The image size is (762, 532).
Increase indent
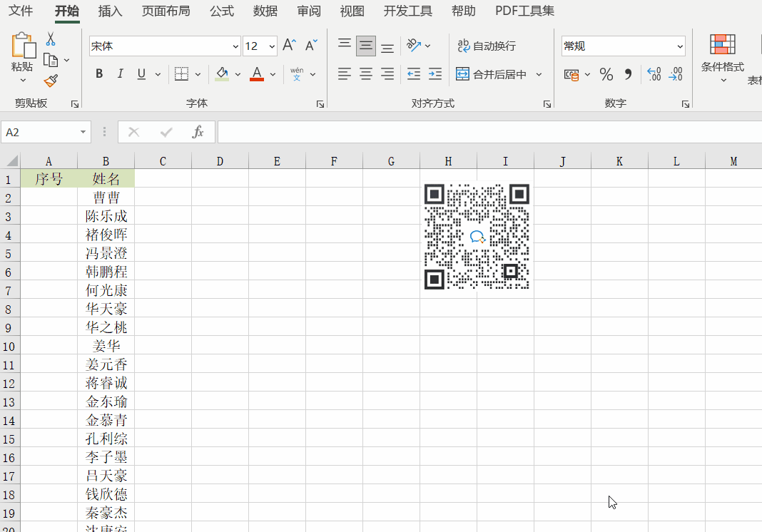point(435,74)
